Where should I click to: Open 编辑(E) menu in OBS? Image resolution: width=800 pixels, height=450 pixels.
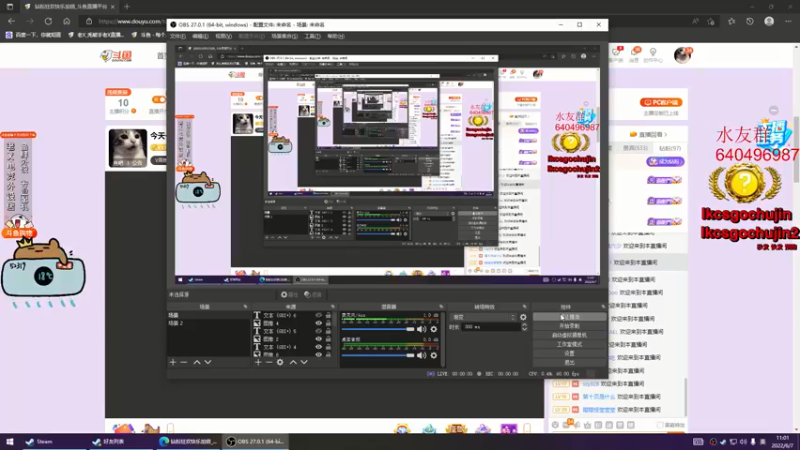201,36
